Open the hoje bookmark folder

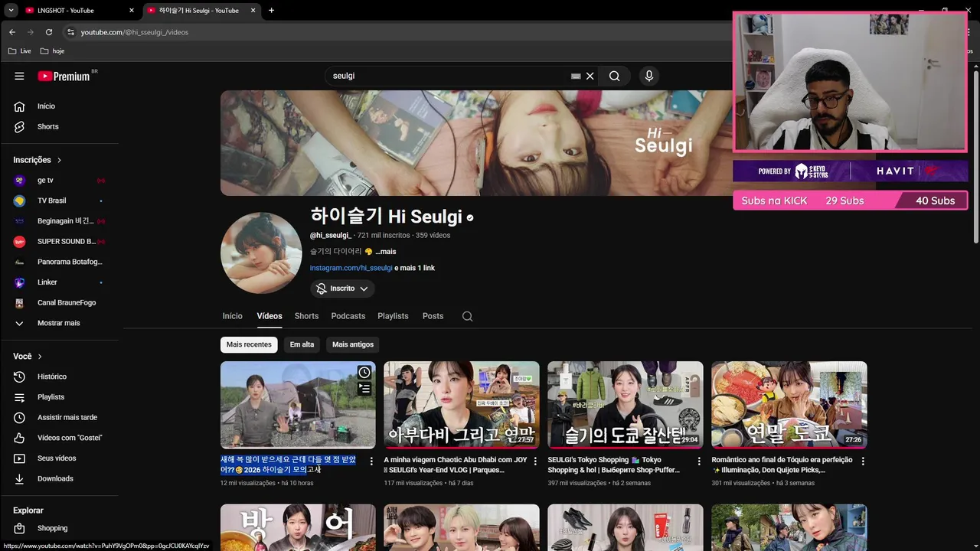point(52,51)
